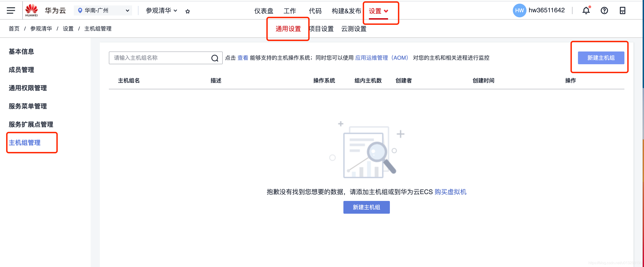Click the search magnifier icon
The width and height of the screenshot is (644, 267).
pos(215,58)
